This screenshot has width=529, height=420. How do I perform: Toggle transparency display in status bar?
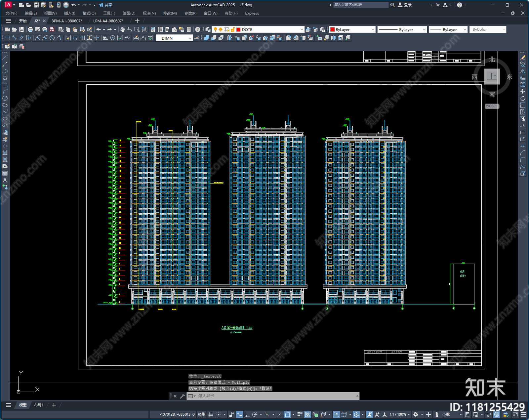coord(307,414)
